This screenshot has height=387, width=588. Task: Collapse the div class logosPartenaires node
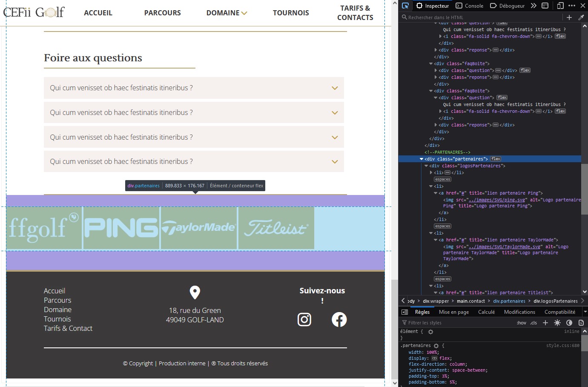[x=426, y=166]
